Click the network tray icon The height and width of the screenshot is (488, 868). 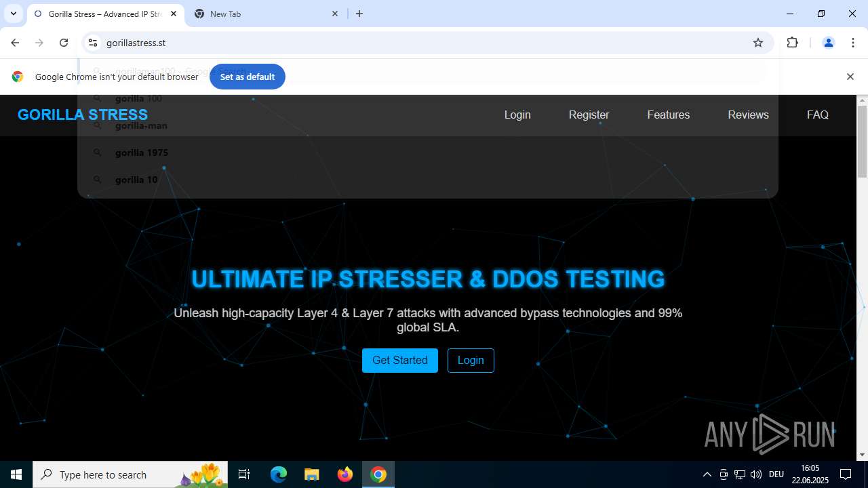[x=740, y=474]
